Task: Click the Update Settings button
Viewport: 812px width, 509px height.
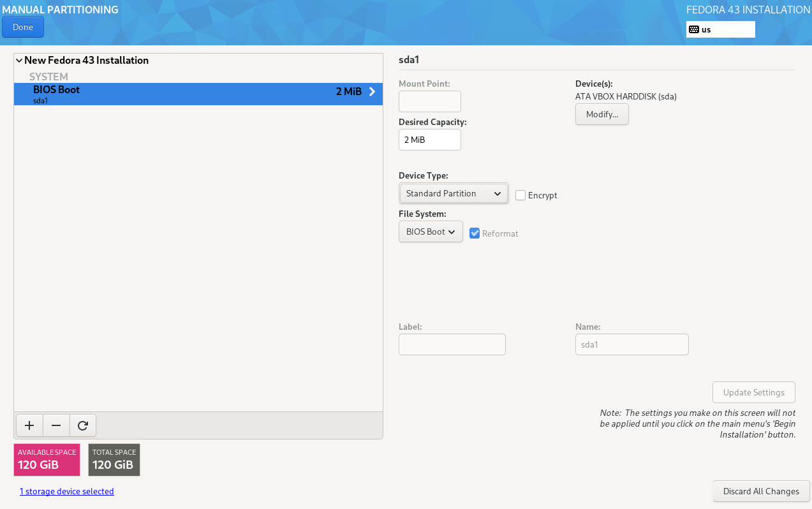Action: [753, 392]
